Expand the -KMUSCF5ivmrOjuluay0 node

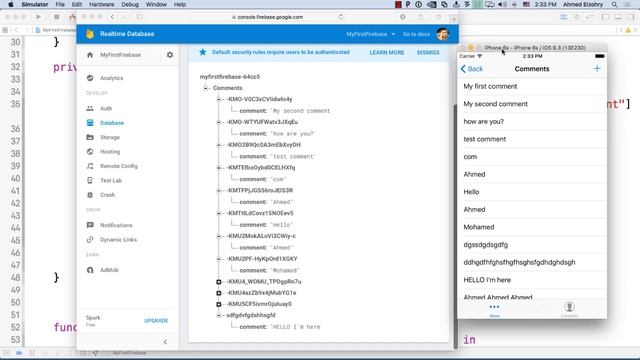(x=219, y=304)
